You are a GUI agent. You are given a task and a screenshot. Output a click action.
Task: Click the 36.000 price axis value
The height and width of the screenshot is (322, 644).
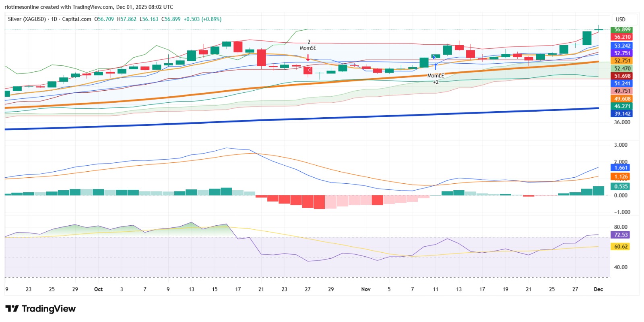coord(622,122)
